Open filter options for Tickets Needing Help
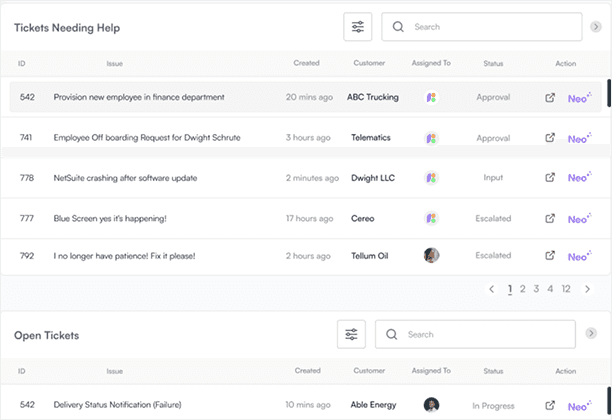This screenshot has height=420, width=612. point(358,27)
